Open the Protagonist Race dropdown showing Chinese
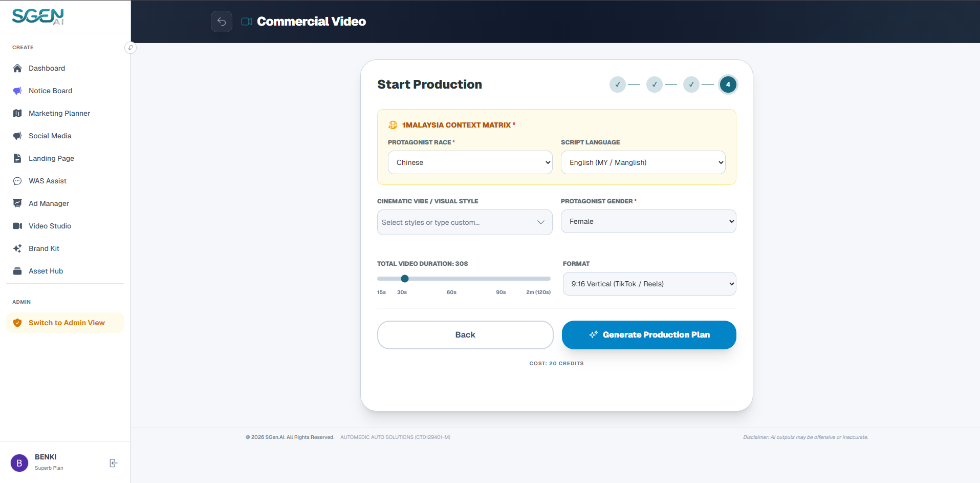 pyautogui.click(x=470, y=162)
